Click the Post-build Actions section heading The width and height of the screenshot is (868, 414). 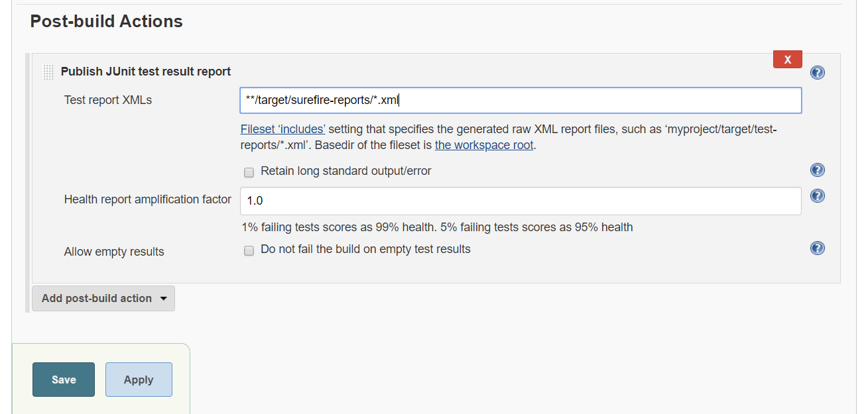coord(107,21)
